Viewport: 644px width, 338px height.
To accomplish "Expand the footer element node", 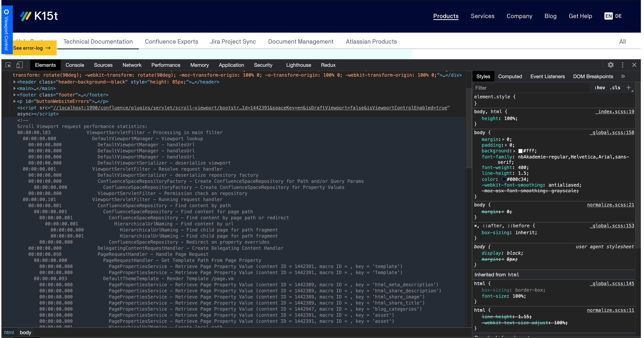I will [x=14, y=95].
